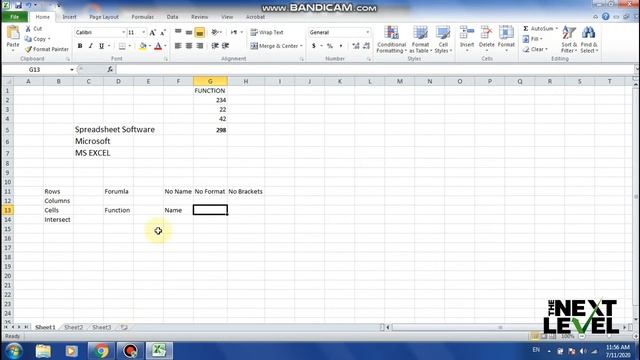Image resolution: width=640 pixels, height=360 pixels.
Task: Toggle Underline formatting
Action: [x=101, y=46]
